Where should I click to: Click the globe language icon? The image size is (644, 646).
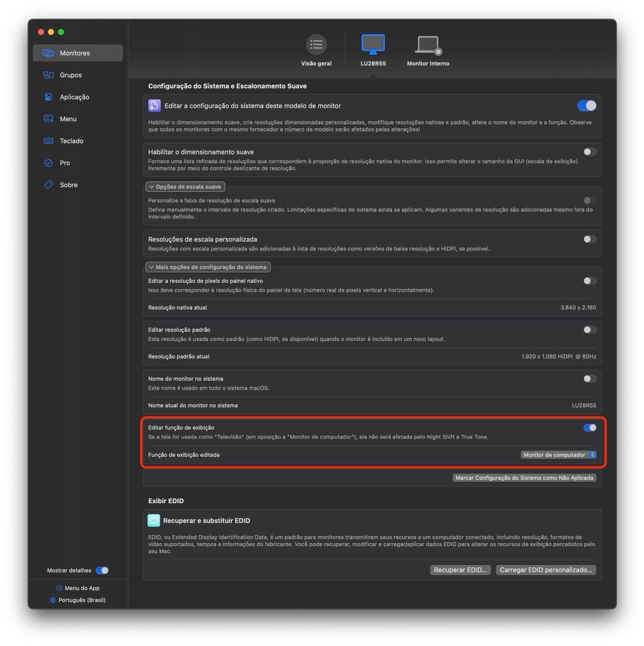pyautogui.click(x=53, y=600)
